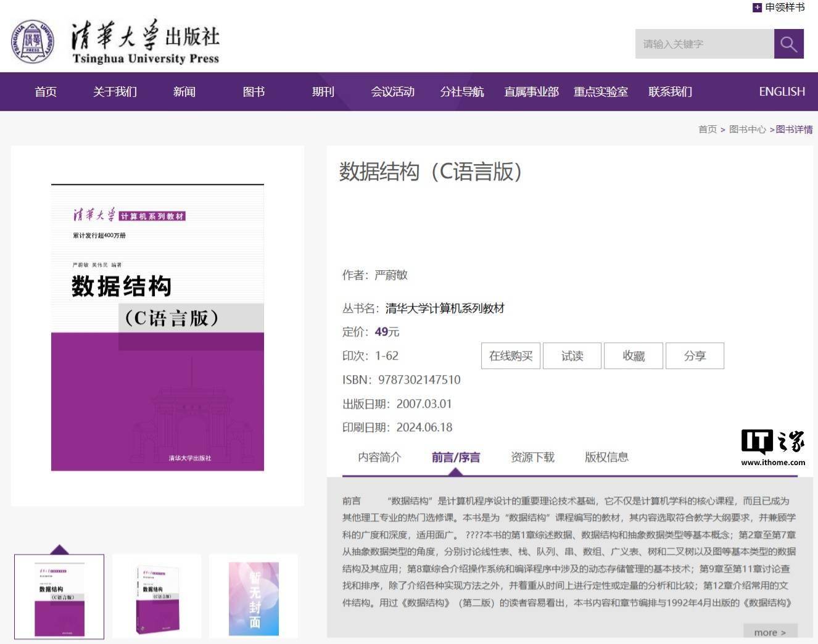Open the 分社导航 navigation item
The width and height of the screenshot is (818, 644).
click(x=462, y=91)
